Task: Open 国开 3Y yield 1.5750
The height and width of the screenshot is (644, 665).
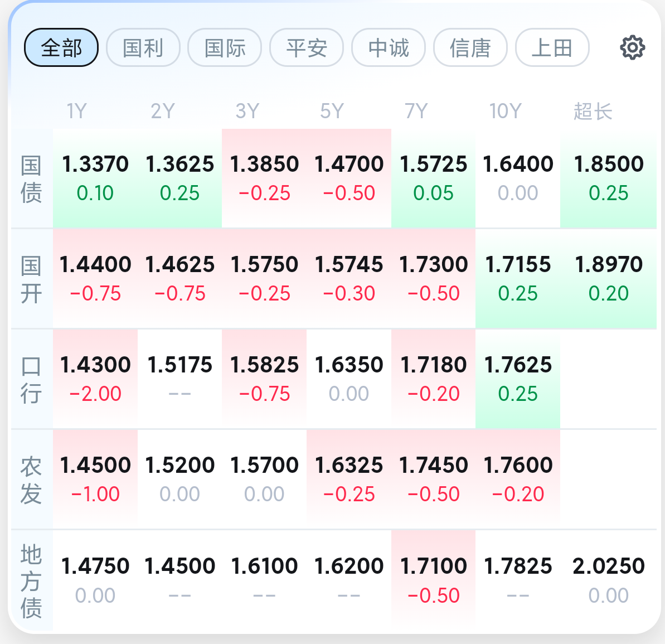Action: click(x=264, y=279)
